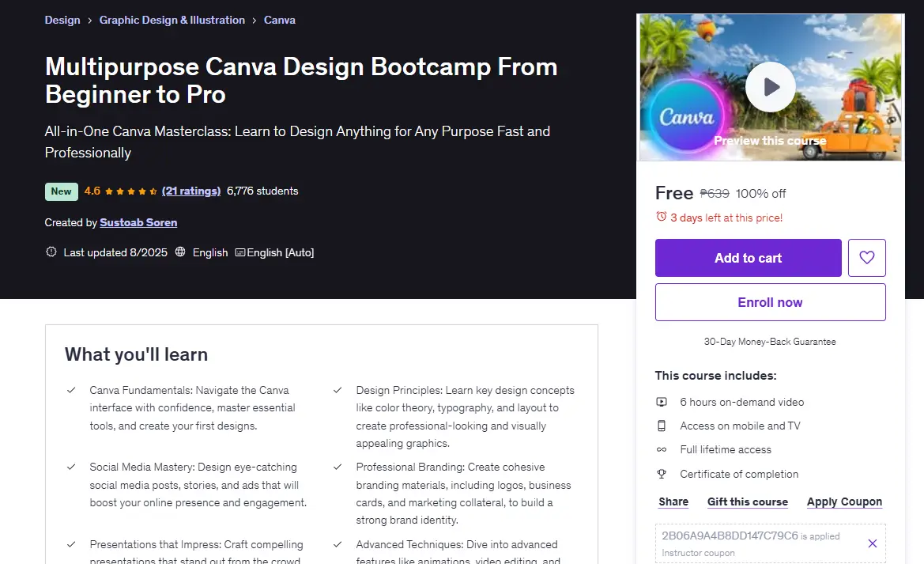Viewport: 924px width, 564px height.
Task: Remove the applied coupon with X icon
Action: 873,543
